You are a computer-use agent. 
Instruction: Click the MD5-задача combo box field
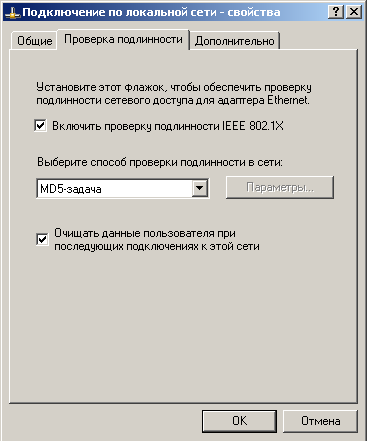point(123,188)
